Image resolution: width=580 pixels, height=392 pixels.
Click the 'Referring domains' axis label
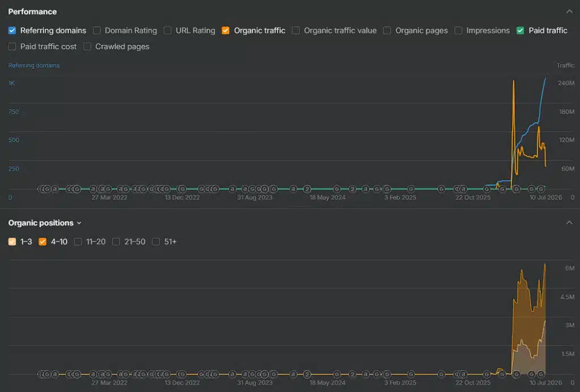(x=34, y=65)
